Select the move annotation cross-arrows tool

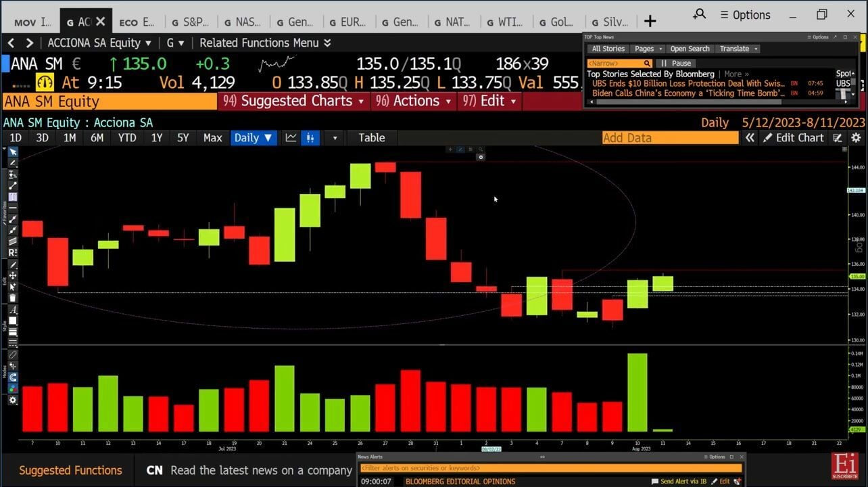pos(12,276)
